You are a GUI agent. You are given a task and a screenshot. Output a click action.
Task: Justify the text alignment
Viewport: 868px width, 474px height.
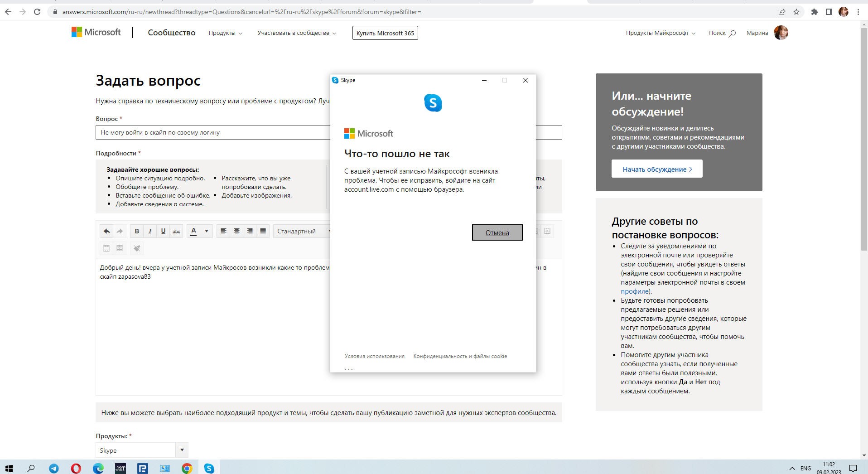[263, 231]
